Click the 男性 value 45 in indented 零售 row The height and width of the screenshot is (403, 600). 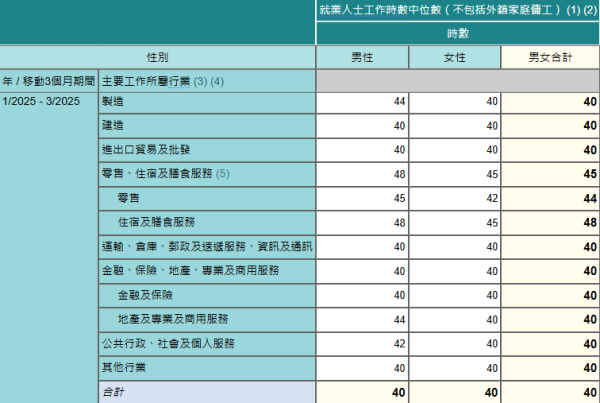pos(362,199)
